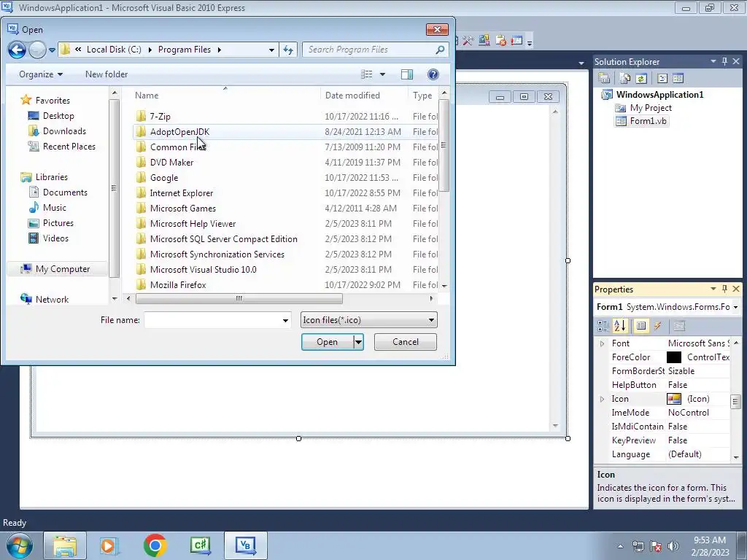Click New folder in the dialog toolbar
Viewport: 747px width, 560px height.
tap(107, 74)
